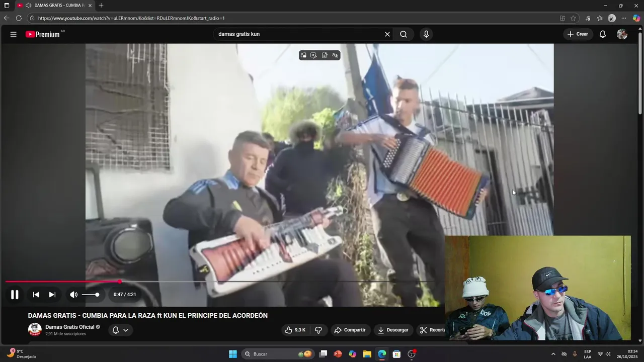Screen dimensions: 644x362
Task: Open the YouTube account avatar menu
Action: point(622,34)
